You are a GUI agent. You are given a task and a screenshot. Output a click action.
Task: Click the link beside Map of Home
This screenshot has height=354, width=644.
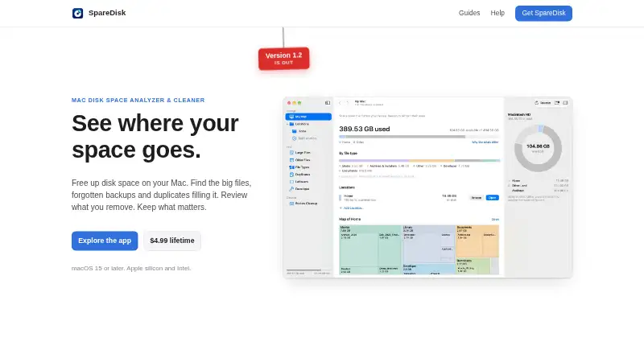[495, 220]
